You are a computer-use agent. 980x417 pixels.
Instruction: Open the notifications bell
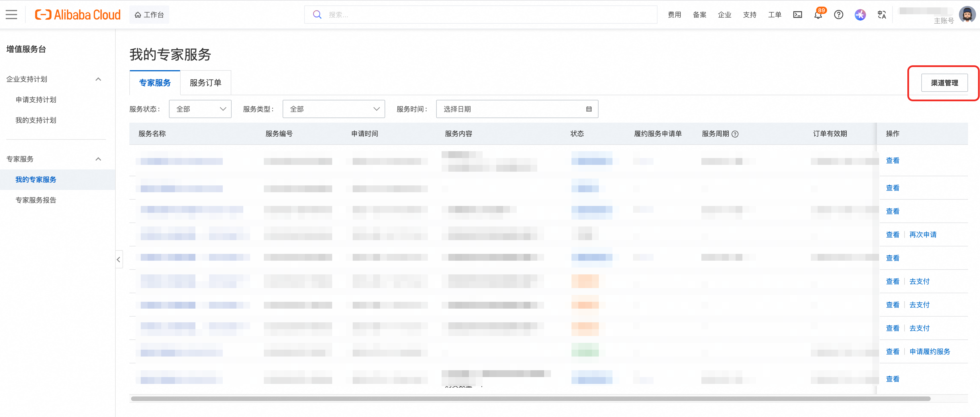click(x=818, y=15)
